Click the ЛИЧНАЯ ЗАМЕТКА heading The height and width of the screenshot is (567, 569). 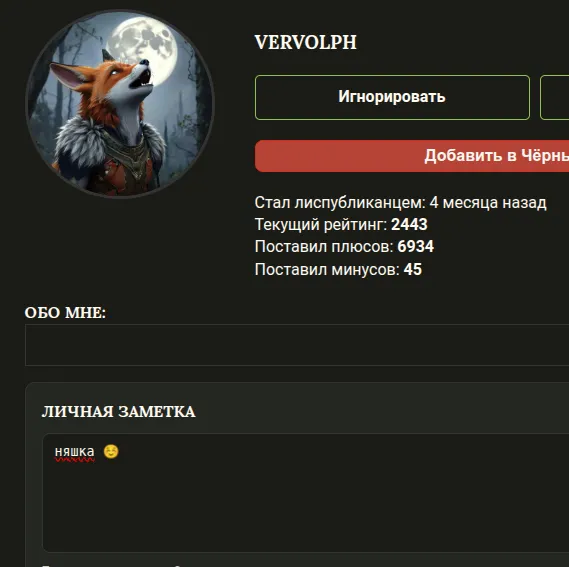[119, 412]
